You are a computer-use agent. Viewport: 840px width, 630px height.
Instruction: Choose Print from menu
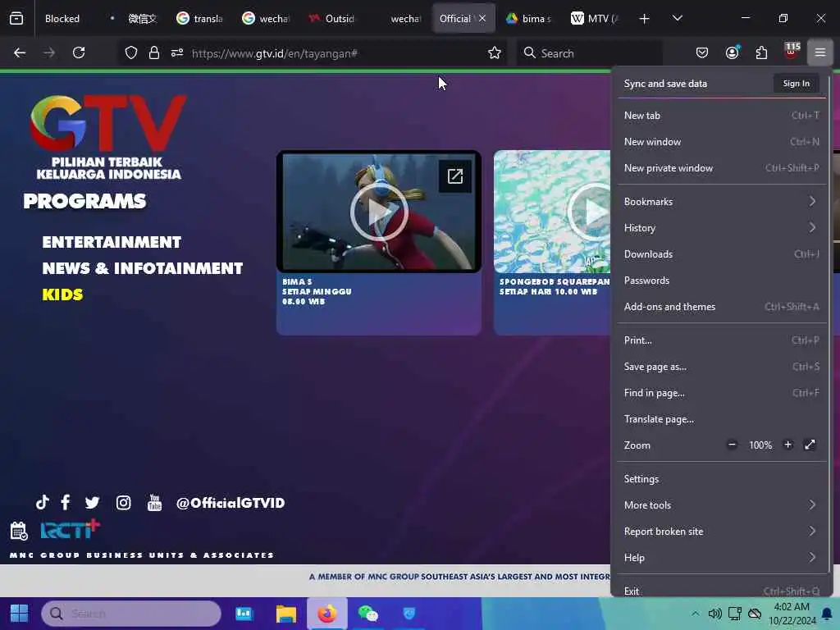click(x=721, y=340)
